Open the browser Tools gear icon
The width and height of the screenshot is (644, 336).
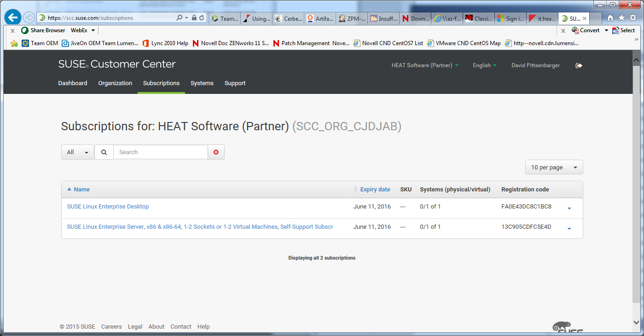633,18
